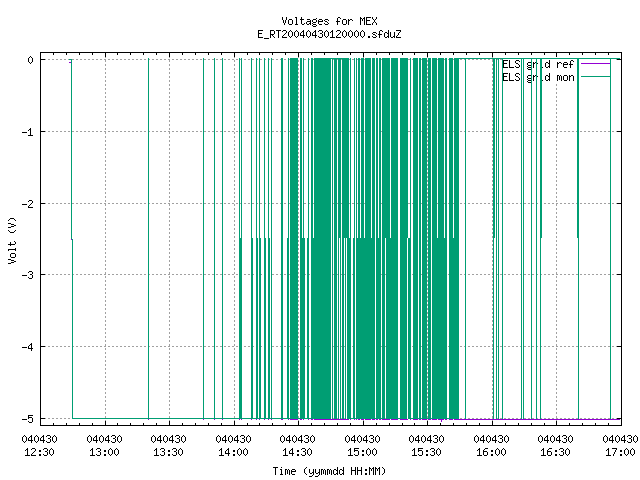This screenshot has height=480, width=640.
Task: Click the 13:00 time tick label
Action: [x=104, y=452]
